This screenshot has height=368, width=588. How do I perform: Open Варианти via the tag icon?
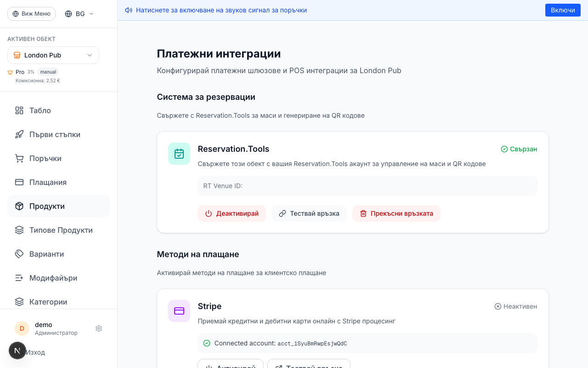pos(19,254)
